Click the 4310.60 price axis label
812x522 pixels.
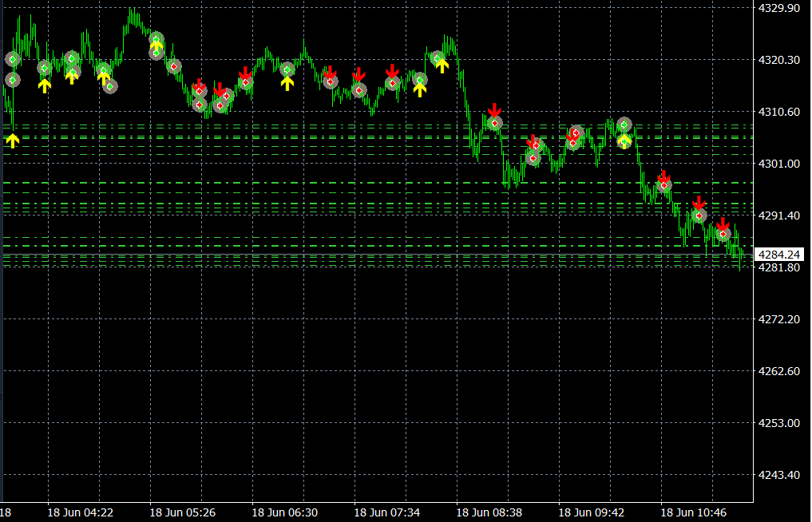click(778, 112)
